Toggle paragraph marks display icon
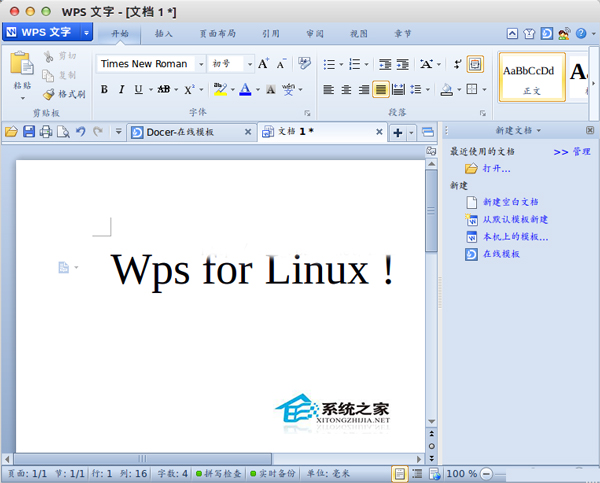 (457, 64)
